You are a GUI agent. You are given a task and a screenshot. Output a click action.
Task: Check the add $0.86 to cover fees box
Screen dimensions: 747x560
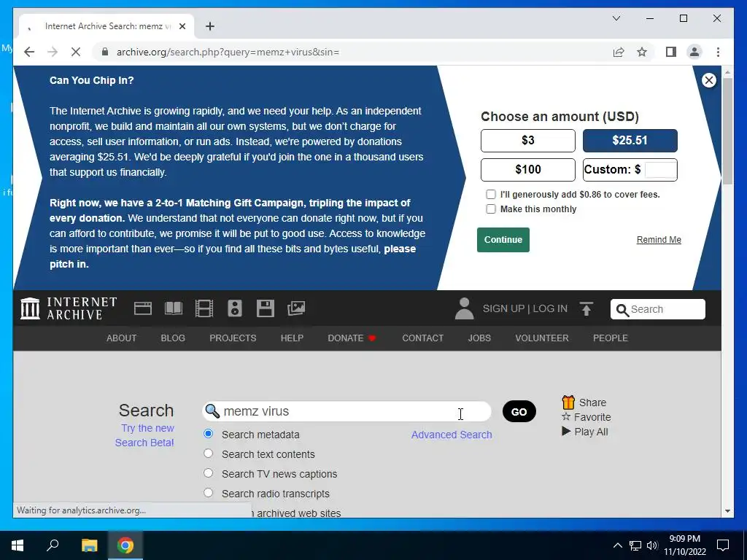pos(491,194)
